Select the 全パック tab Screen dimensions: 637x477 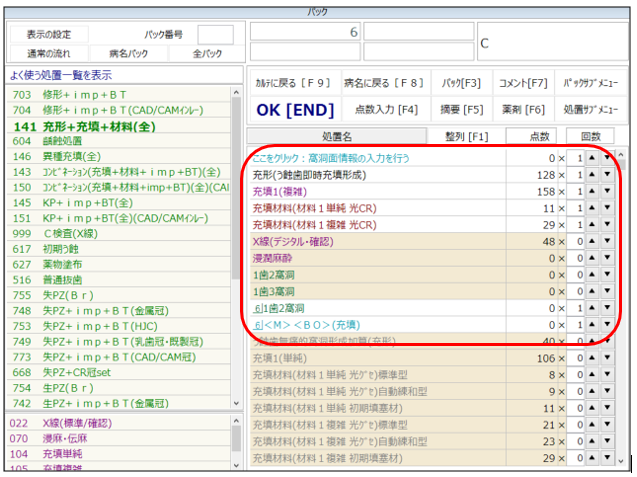(206, 53)
